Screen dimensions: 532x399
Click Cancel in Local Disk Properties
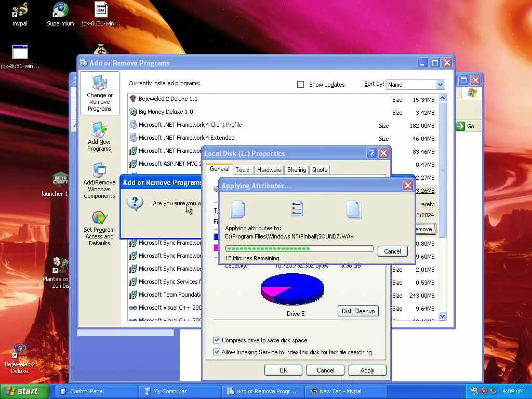point(325,370)
